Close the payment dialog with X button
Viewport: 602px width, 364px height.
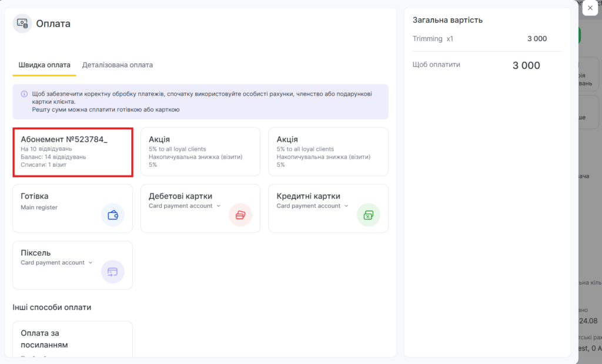click(590, 8)
